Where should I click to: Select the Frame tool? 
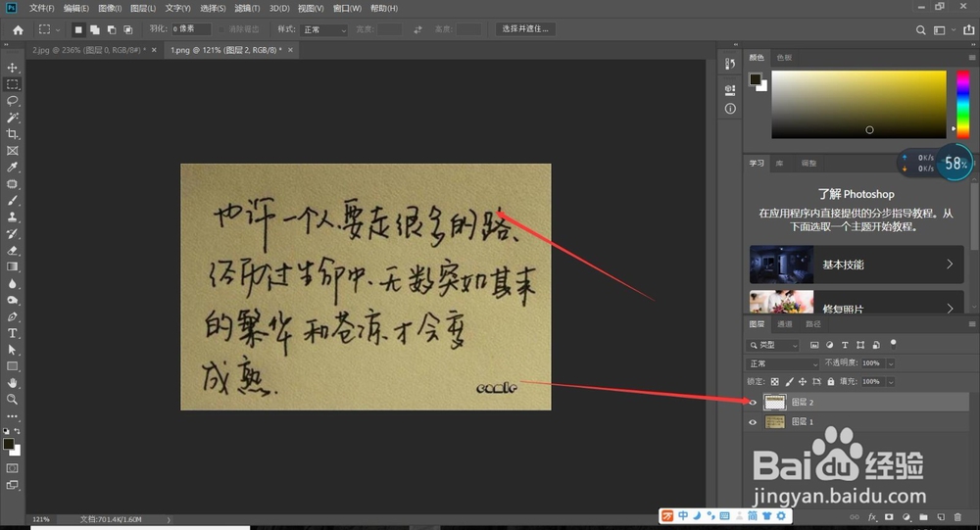[13, 151]
